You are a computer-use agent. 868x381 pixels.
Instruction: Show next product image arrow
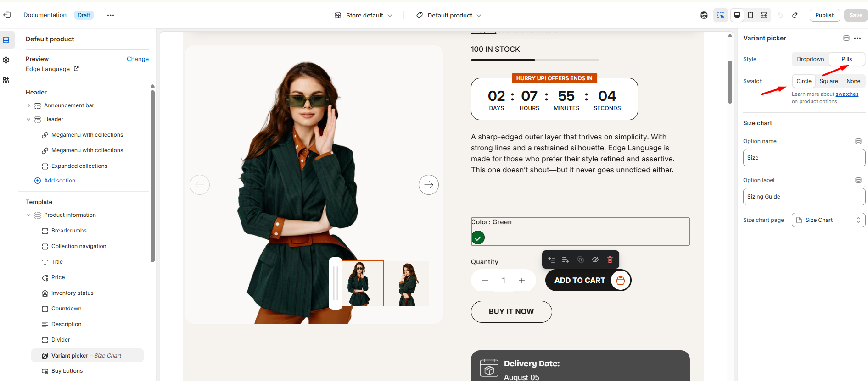(429, 185)
